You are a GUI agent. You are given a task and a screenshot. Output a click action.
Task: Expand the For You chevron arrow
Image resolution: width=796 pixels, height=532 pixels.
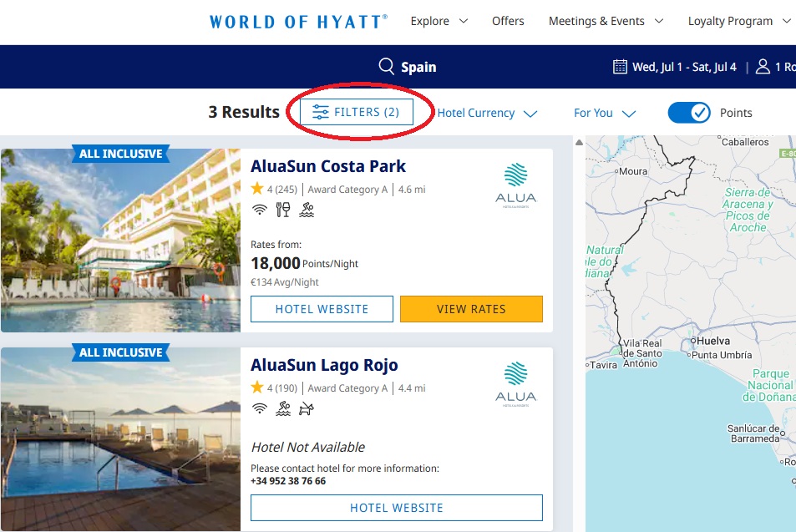628,114
